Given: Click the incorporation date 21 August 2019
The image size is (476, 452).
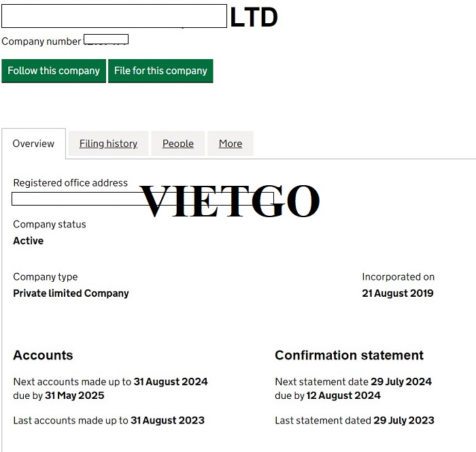Looking at the screenshot, I should (398, 293).
